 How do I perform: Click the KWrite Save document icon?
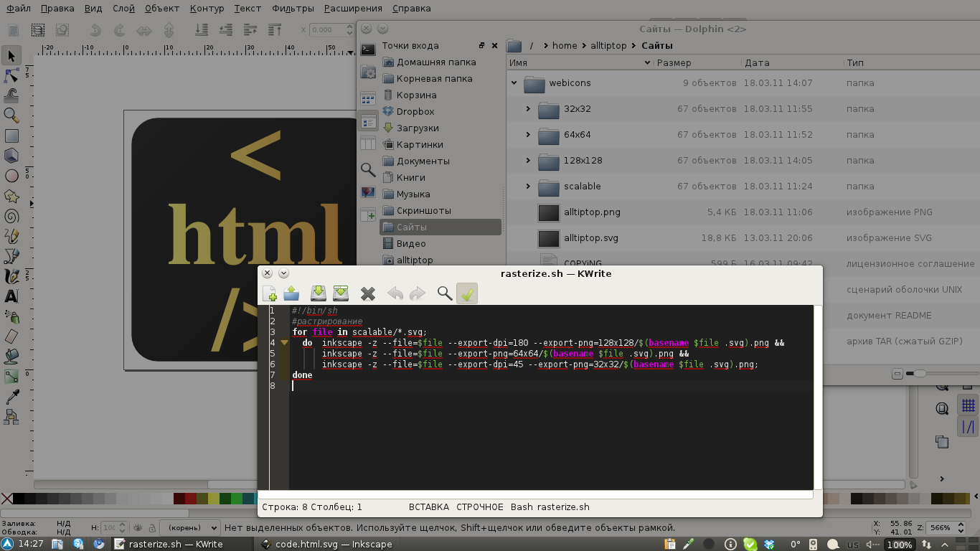(x=318, y=293)
